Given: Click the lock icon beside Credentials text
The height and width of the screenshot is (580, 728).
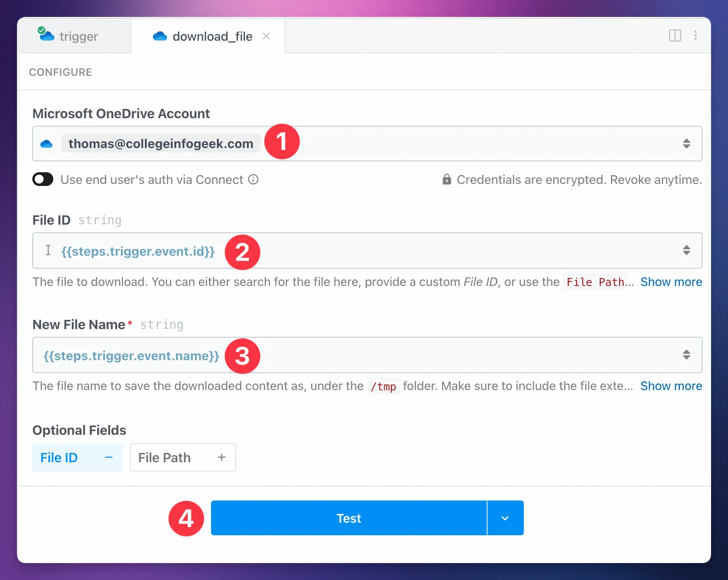Looking at the screenshot, I should tap(447, 179).
